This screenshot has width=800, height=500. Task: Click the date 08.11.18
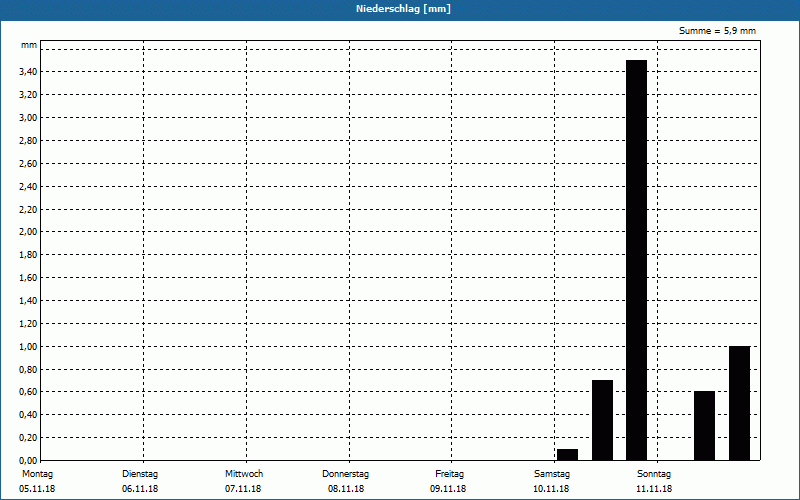(346, 489)
